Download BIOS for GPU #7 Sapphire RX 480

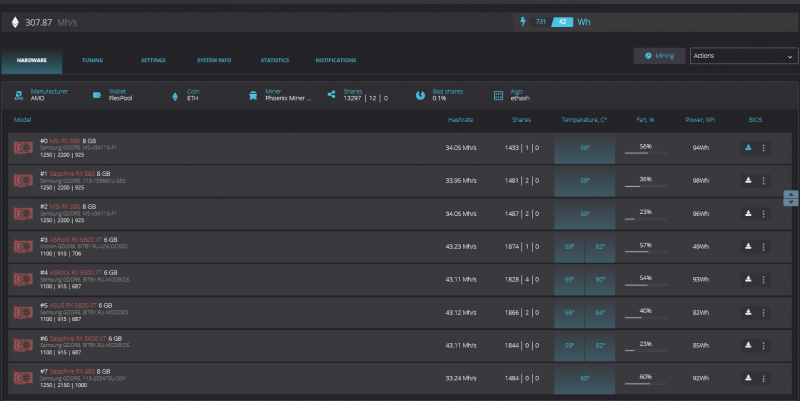748,378
